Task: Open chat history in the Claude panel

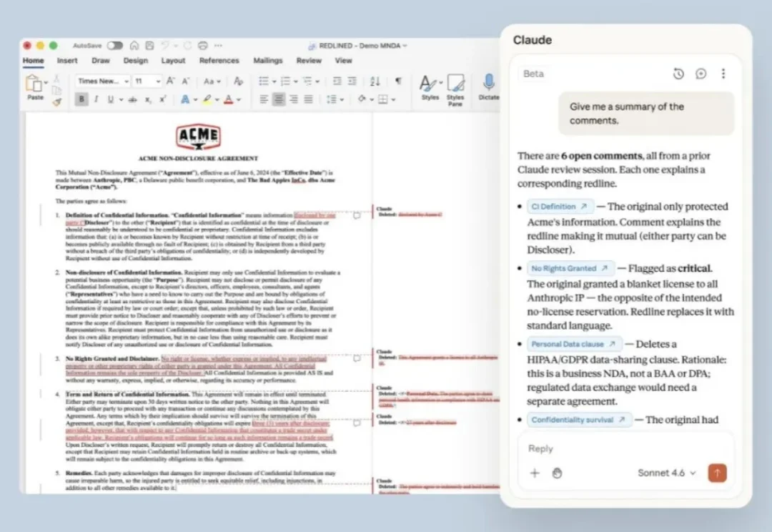Action: (x=678, y=74)
